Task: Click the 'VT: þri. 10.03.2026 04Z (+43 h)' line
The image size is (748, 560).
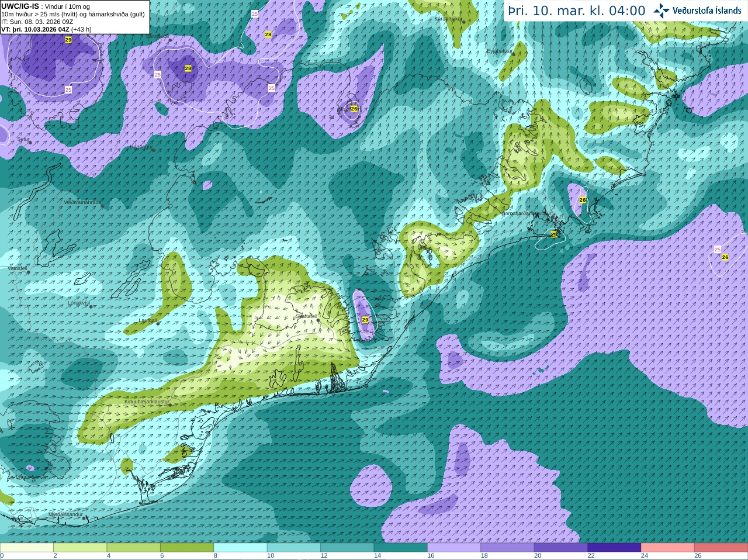Action: click(46, 29)
